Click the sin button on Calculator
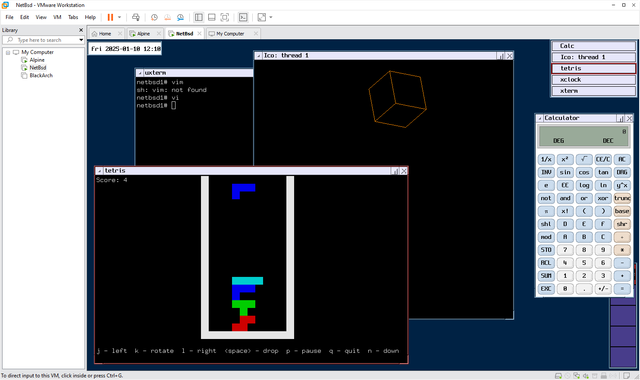This screenshot has height=380, width=640. 565,172
